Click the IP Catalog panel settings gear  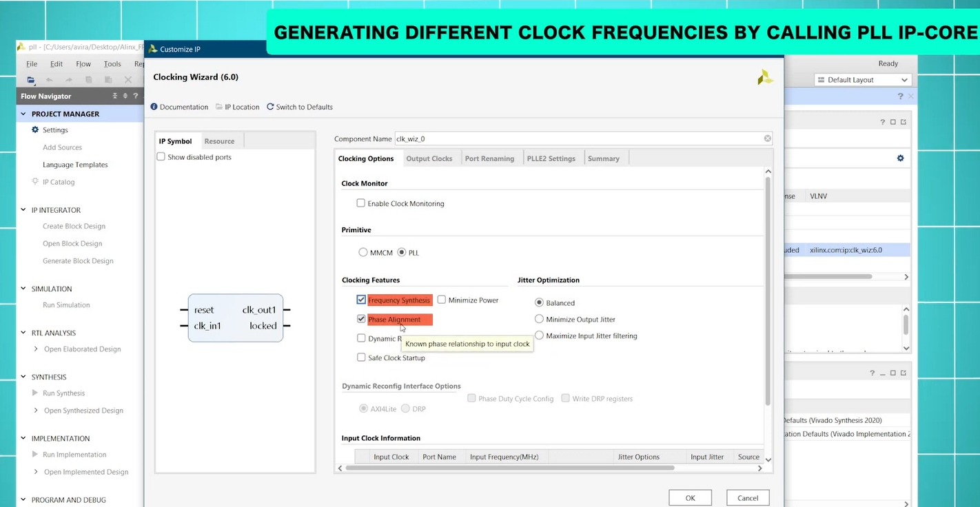tap(900, 158)
